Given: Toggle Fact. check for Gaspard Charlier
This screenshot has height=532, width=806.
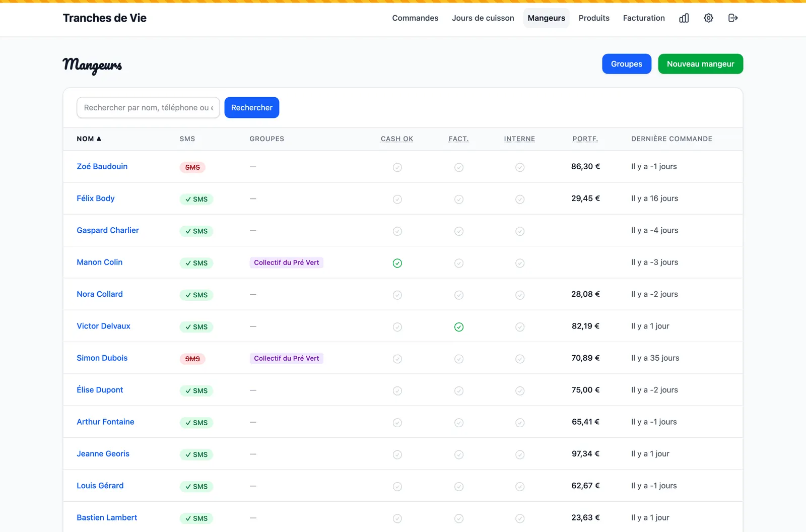Looking at the screenshot, I should click(x=459, y=231).
